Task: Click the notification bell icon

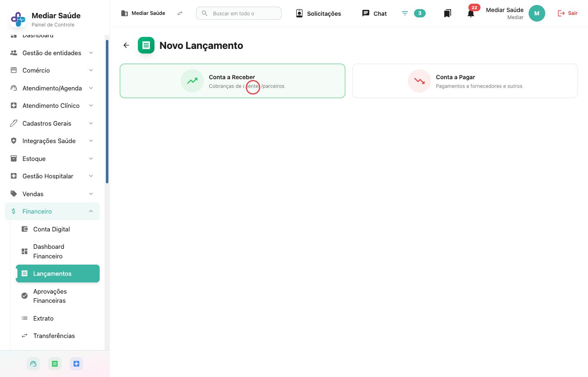Action: [x=470, y=14]
